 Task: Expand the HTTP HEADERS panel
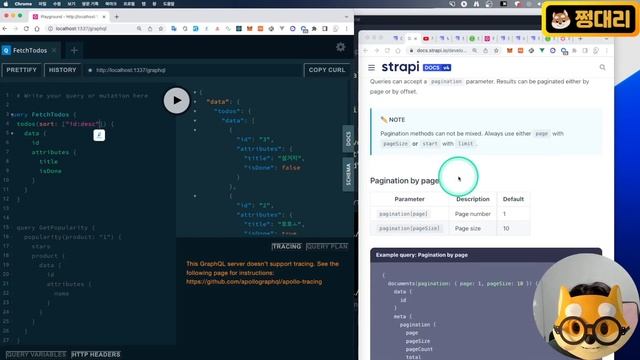pos(96,354)
